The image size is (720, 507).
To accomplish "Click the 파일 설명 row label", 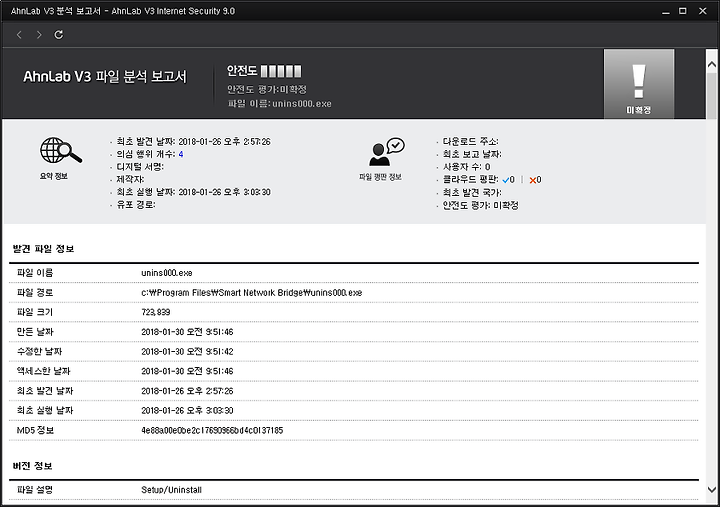I will click(35, 490).
